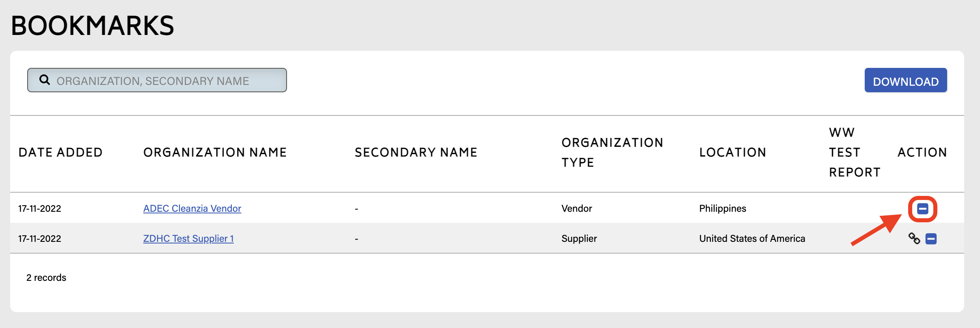The height and width of the screenshot is (328, 980).
Task: Click the WW Test Report column header
Action: [x=854, y=152]
